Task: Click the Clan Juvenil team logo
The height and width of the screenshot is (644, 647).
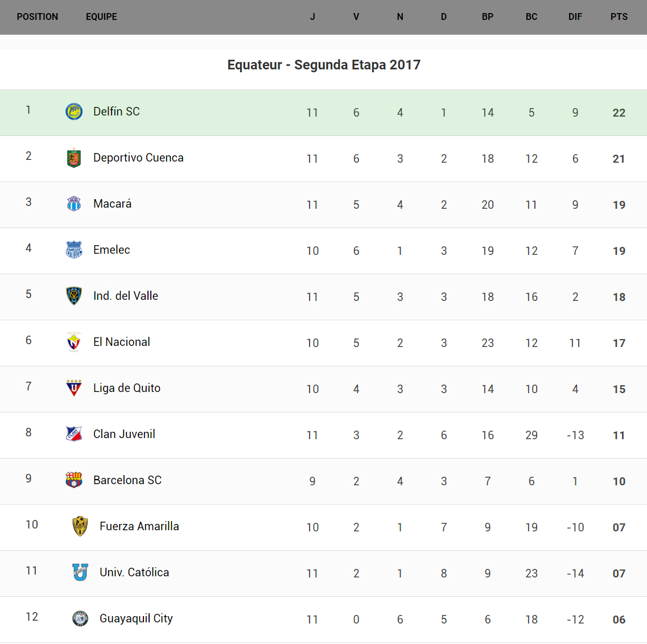Action: pos(74,434)
